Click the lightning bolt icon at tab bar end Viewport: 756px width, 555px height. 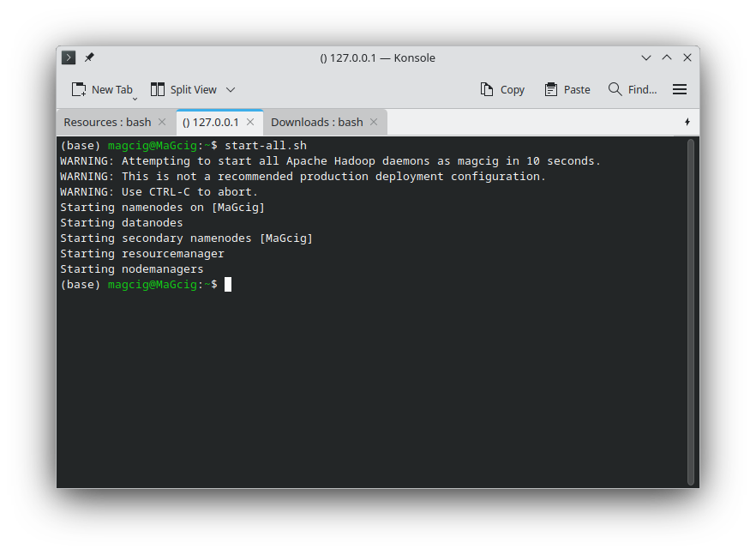click(687, 122)
